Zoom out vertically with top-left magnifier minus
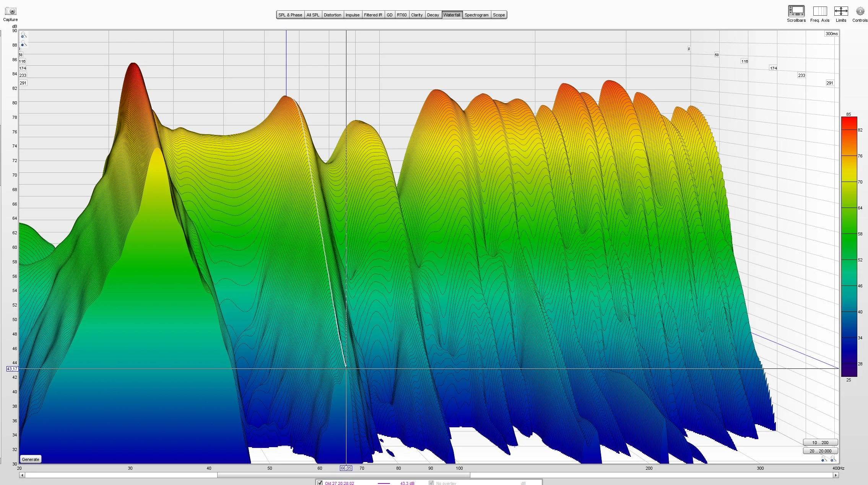 23,44
